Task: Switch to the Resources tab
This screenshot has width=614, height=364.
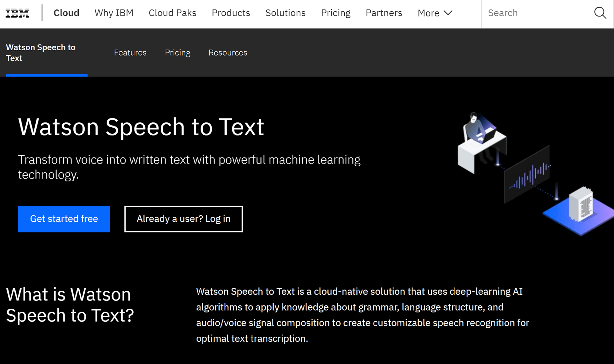Action: 228,53
